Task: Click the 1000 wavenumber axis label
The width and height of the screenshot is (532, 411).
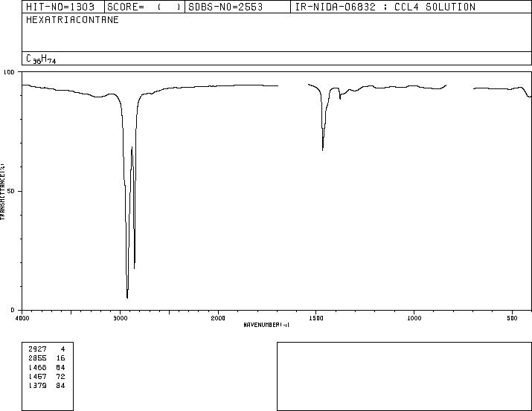Action: click(414, 318)
